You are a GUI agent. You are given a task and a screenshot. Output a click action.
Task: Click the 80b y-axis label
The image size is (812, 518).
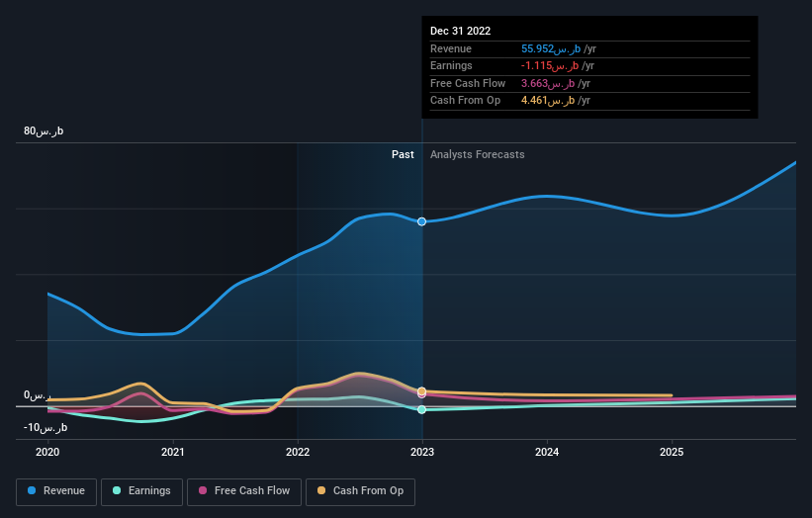tap(44, 130)
